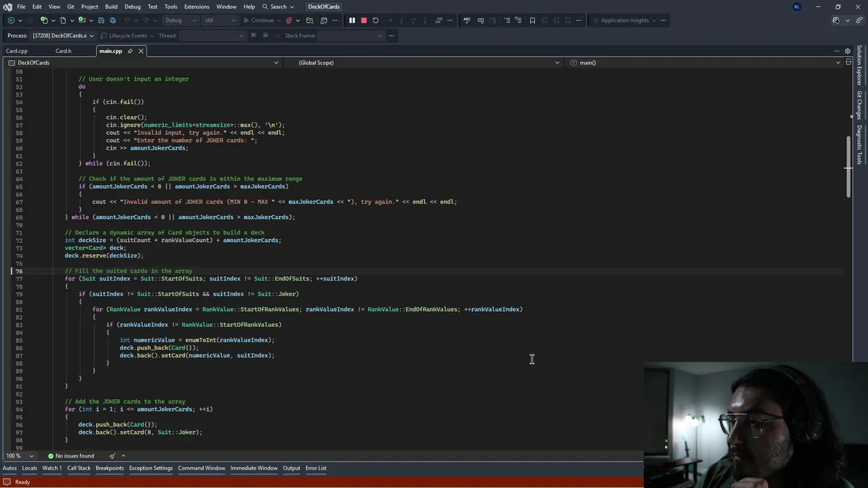This screenshot has height=488, width=868.
Task: Open the Exception Settings tab
Action: coord(151,468)
